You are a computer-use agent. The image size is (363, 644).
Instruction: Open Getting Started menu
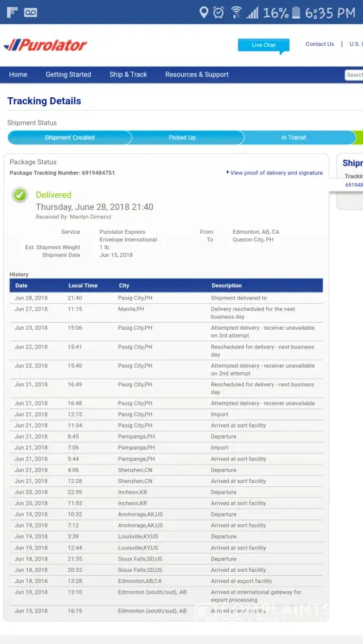[x=68, y=74]
